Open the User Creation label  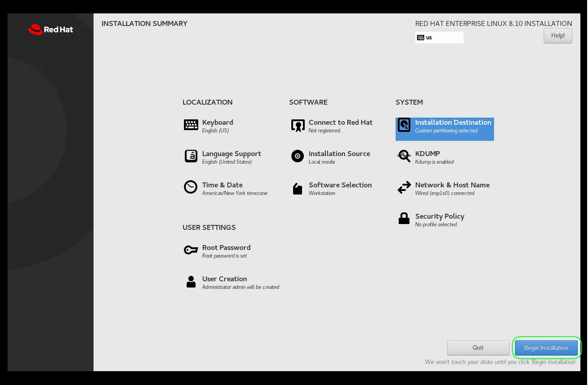(x=224, y=279)
